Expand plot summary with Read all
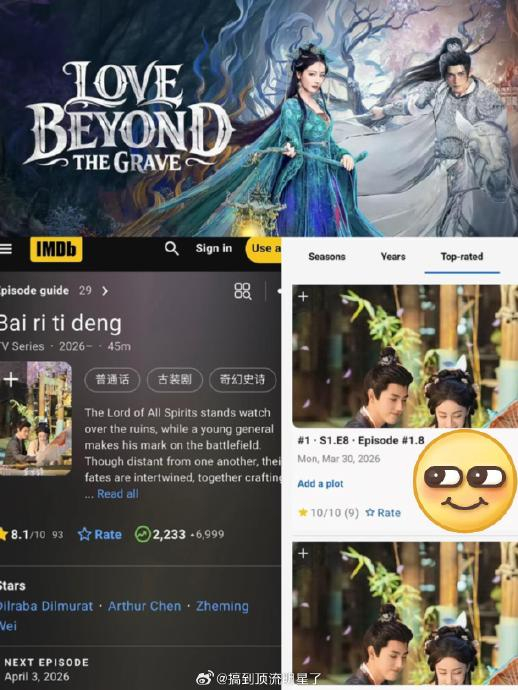 click(118, 494)
